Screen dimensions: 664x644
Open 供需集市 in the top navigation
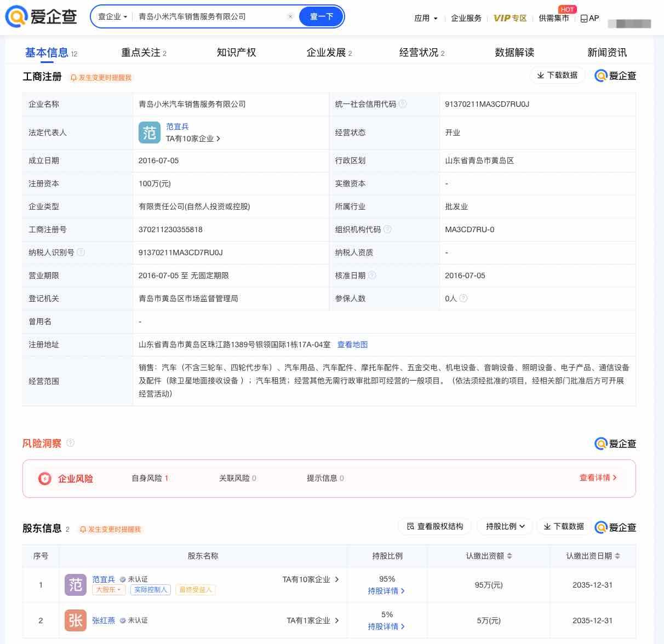[x=554, y=18]
